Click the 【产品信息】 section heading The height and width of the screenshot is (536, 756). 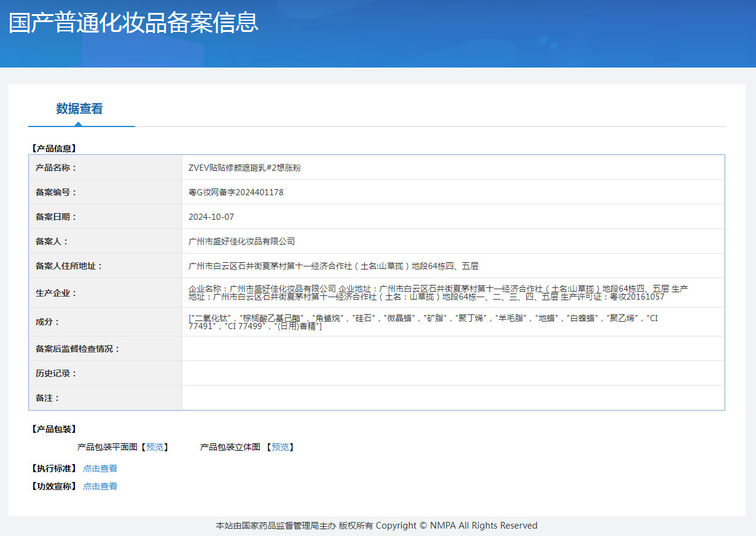[x=54, y=148]
